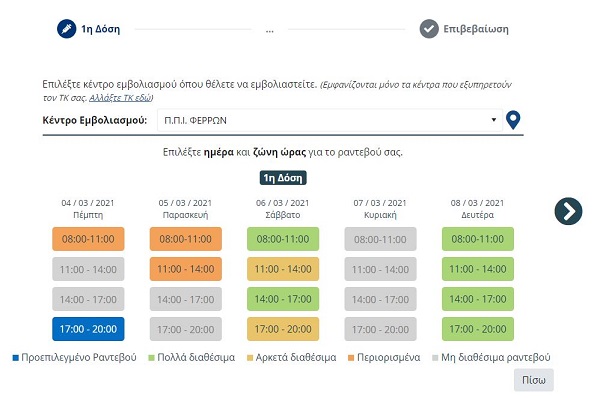Image resolution: width=603 pixels, height=398 pixels.
Task: Click the Επιβεβαίωση step label
Action: (476, 29)
